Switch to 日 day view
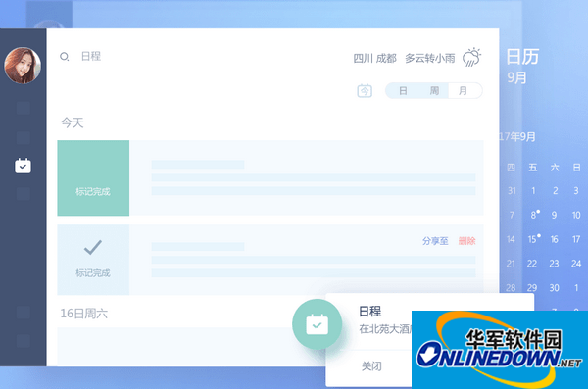Image resolution: width=588 pixels, height=389 pixels. (403, 91)
